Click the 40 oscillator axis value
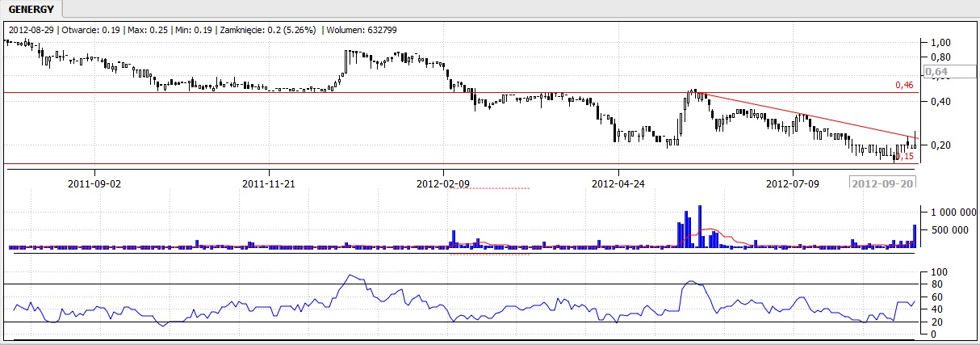The height and width of the screenshot is (345, 980). (936, 309)
